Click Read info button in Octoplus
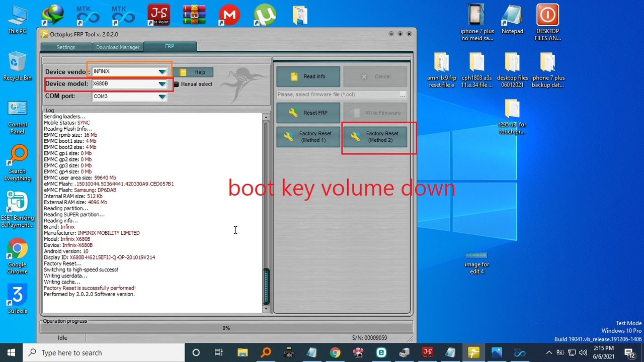The width and height of the screenshot is (644, 362). pos(308,76)
